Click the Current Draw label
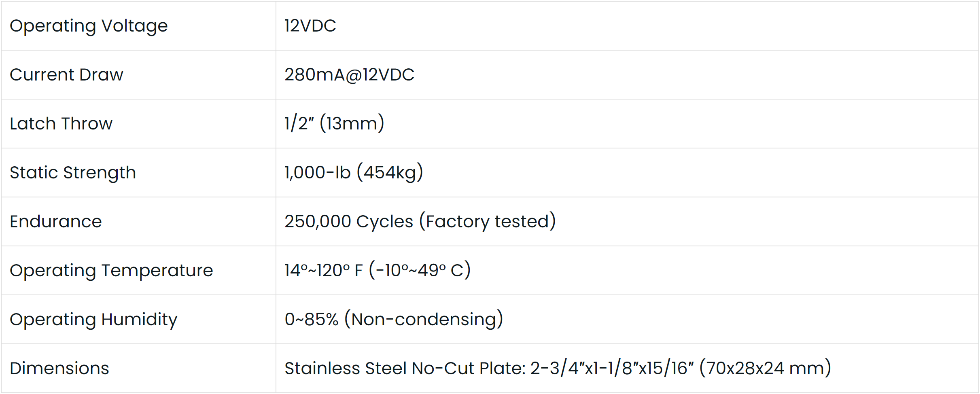Viewport: 980px width, 394px height. [x=66, y=75]
